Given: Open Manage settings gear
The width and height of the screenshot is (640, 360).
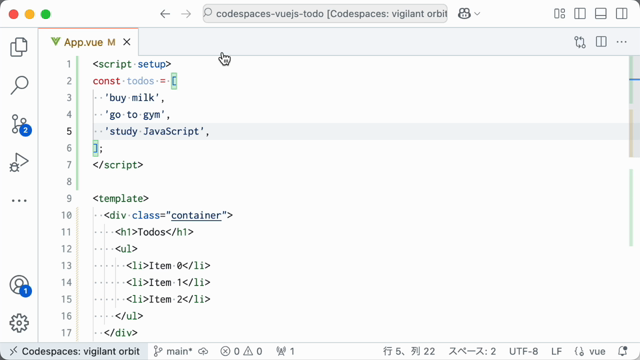Looking at the screenshot, I should click(x=19, y=323).
